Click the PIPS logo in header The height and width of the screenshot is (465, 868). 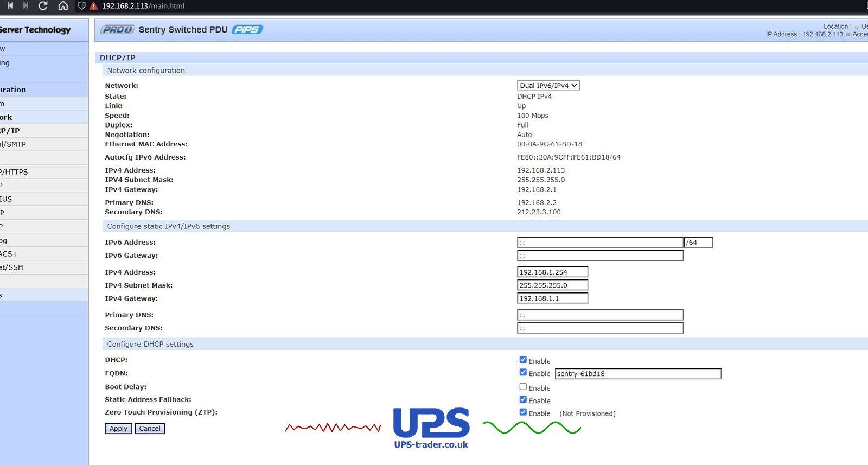247,29
